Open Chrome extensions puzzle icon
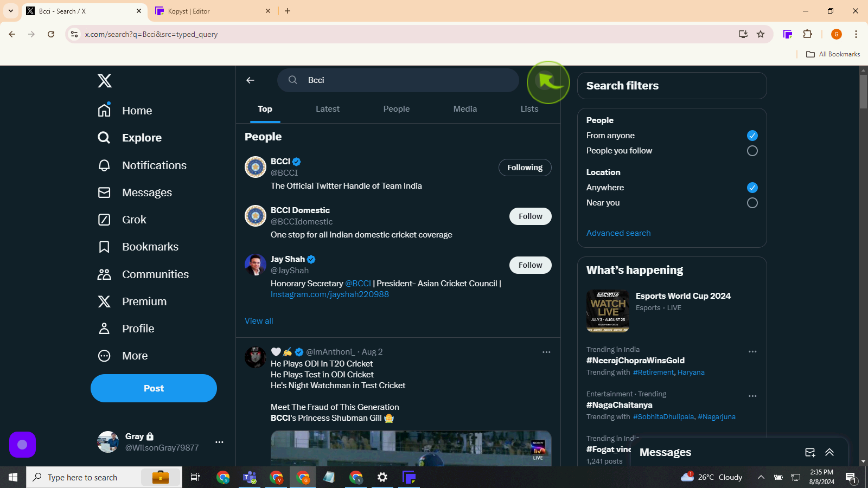868x488 pixels. pyautogui.click(x=807, y=34)
